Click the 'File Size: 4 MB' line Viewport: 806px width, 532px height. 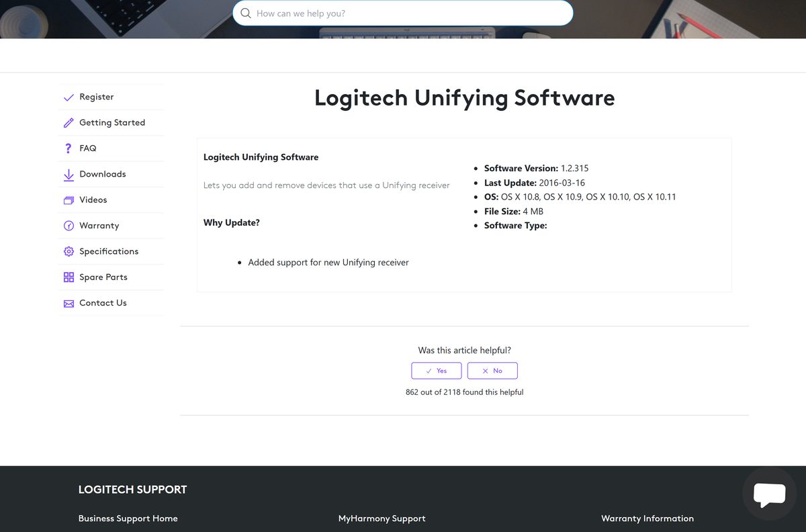click(513, 212)
